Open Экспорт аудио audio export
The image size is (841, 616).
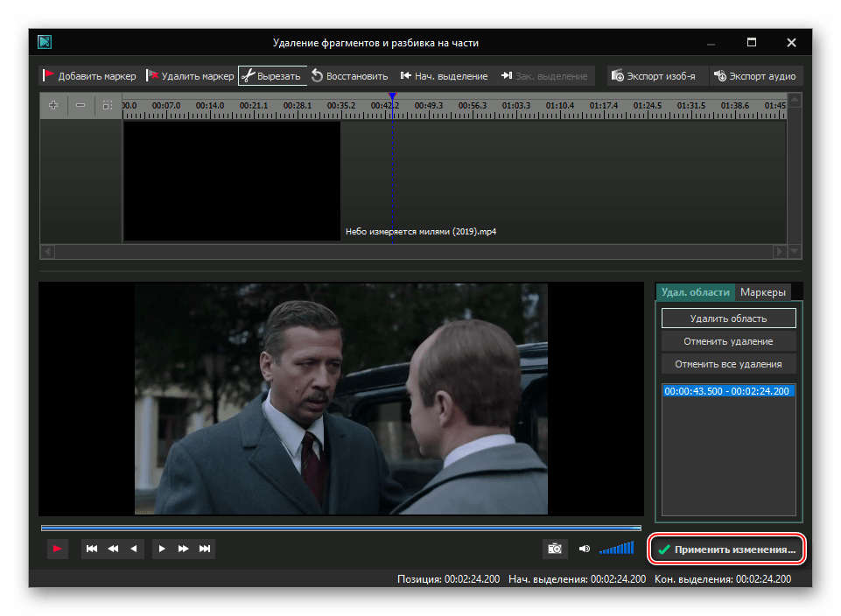755,76
